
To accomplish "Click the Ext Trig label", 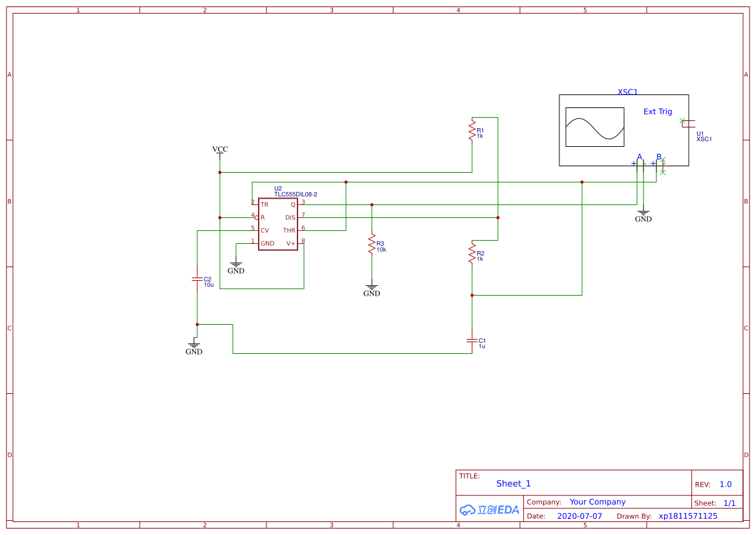I will pos(658,111).
